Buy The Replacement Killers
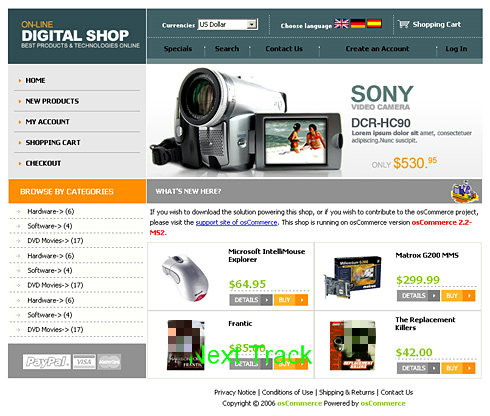Screen dimensions: 490x416 (x=458, y=368)
